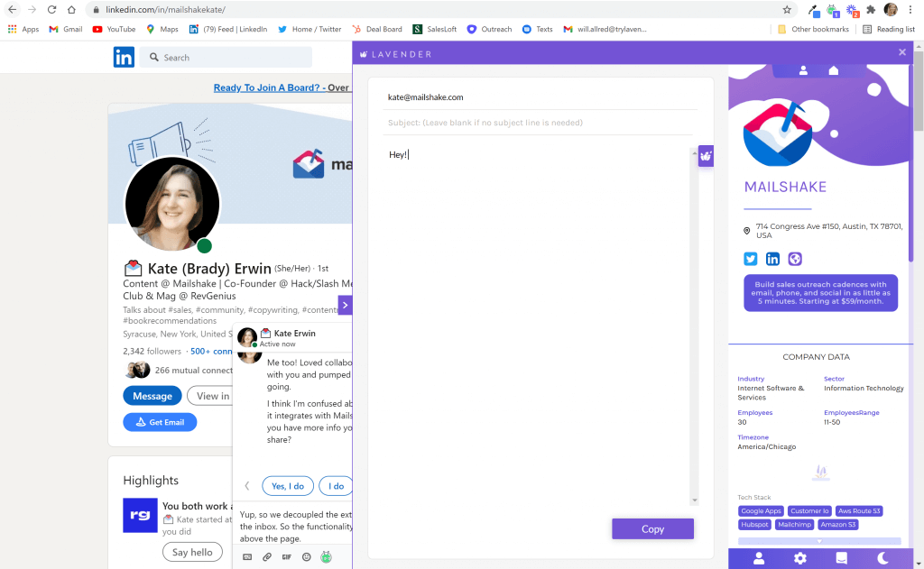924x569 pixels.
Task: Open the Deal Board bookmark
Action: pos(377,29)
